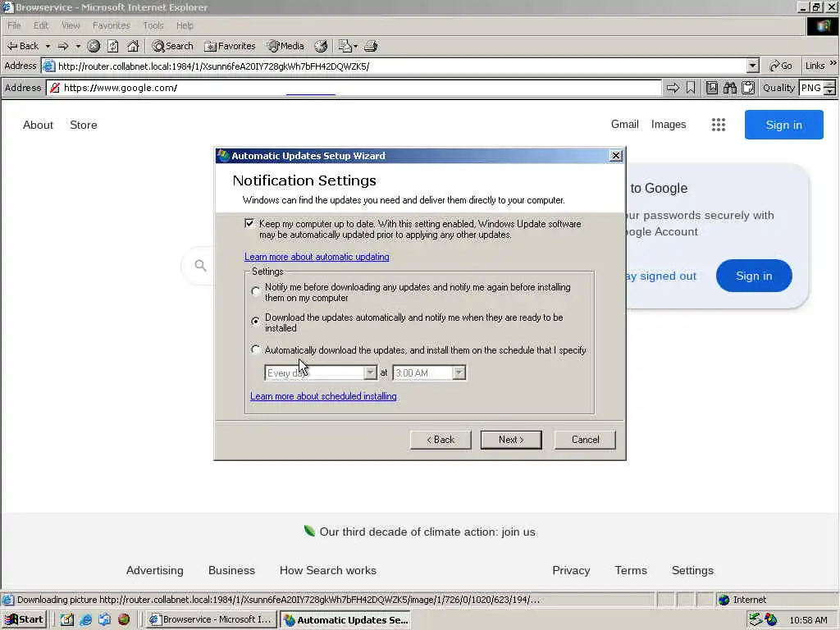Click the Stay signed out link
Viewport: 840px width, 630px height.
point(662,276)
